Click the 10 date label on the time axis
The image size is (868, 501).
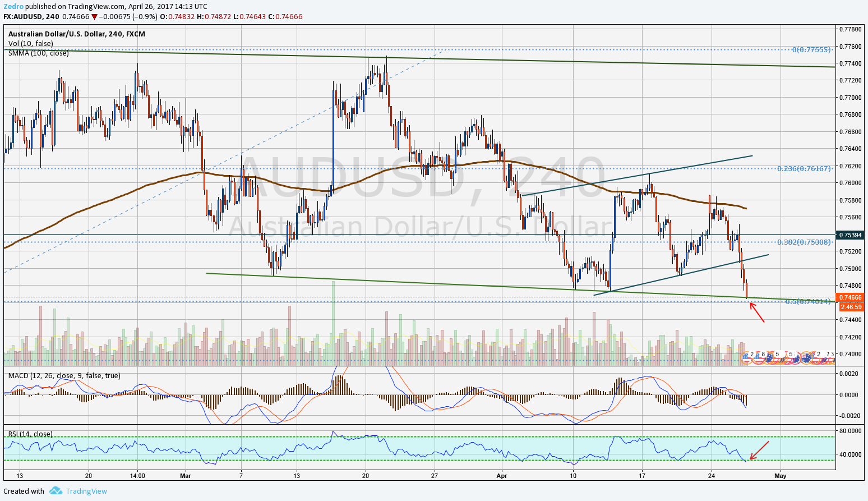(x=573, y=476)
